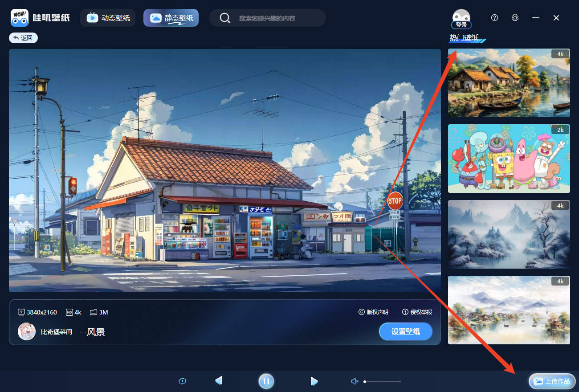Click the 登录 avatar to log in

(461, 19)
